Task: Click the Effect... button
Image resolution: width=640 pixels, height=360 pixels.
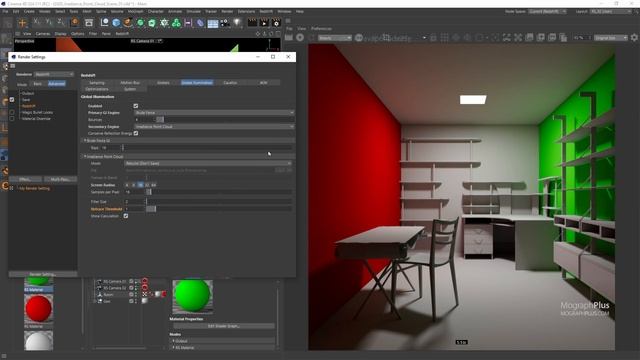Action: tap(25, 179)
